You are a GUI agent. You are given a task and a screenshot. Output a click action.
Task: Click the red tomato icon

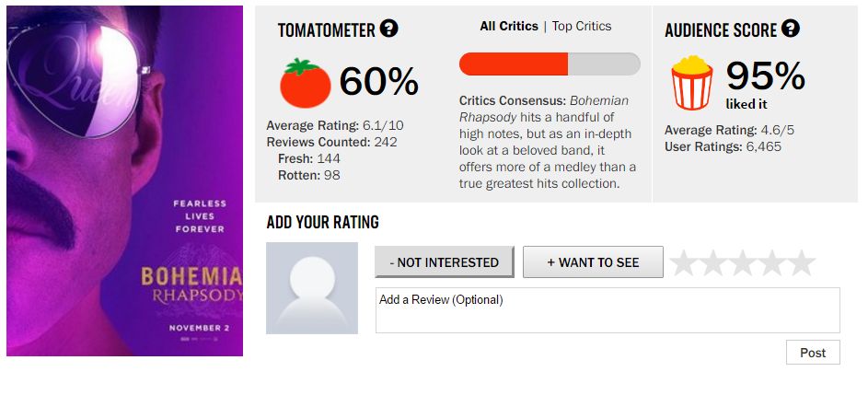(x=305, y=83)
